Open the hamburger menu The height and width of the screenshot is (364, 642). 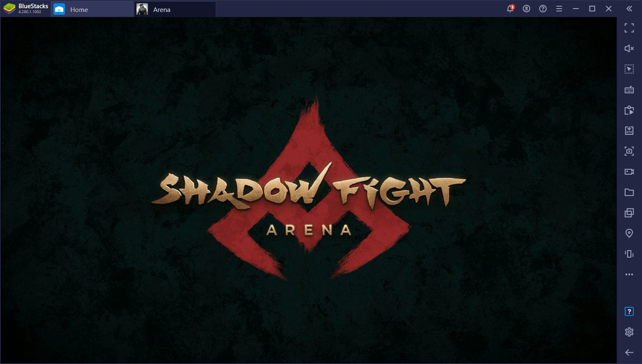click(559, 9)
